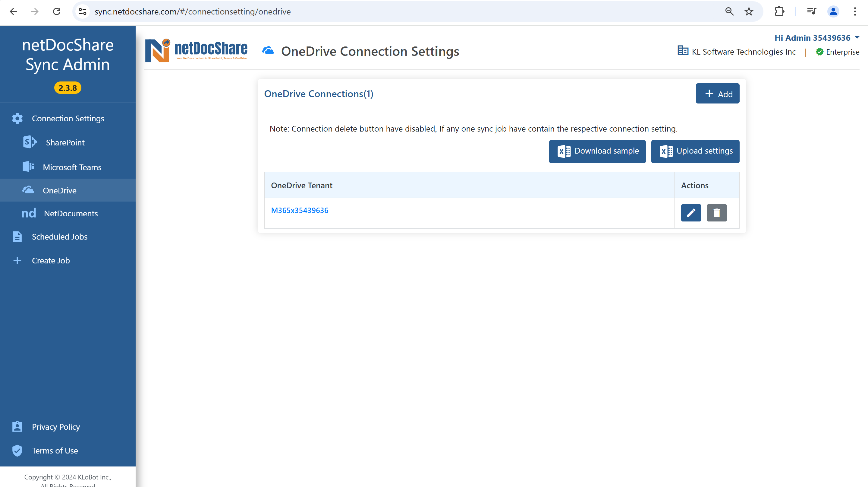This screenshot has width=868, height=487.
Task: Click the Terms of Use link
Action: (x=55, y=450)
